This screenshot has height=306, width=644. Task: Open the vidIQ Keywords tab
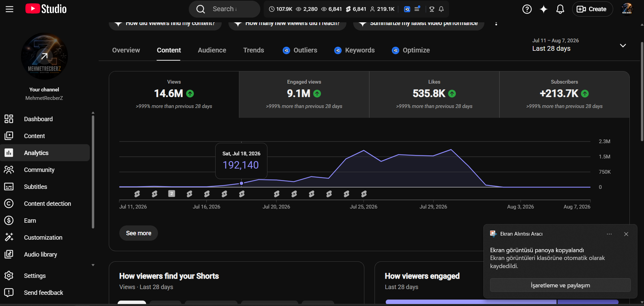[355, 50]
